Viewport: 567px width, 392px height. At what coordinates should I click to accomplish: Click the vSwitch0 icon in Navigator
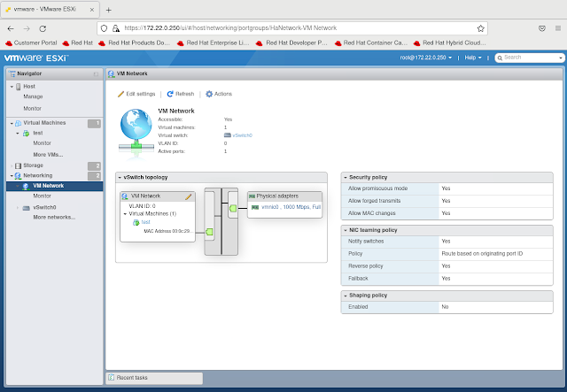[26, 208]
